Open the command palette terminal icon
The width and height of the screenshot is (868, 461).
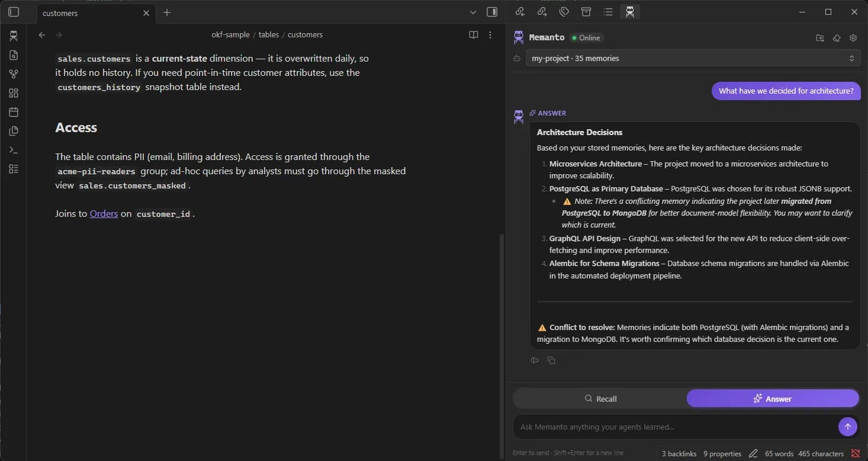coord(14,150)
